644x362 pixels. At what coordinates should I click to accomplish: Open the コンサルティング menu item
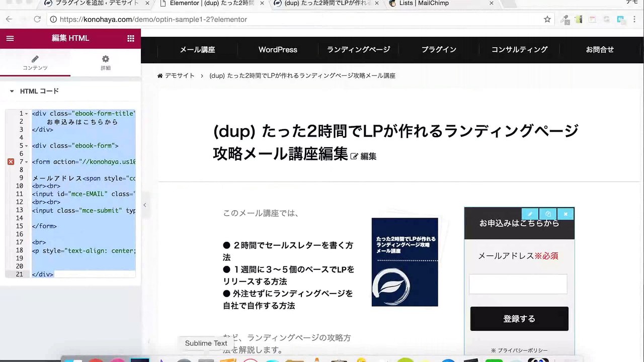[519, 50]
